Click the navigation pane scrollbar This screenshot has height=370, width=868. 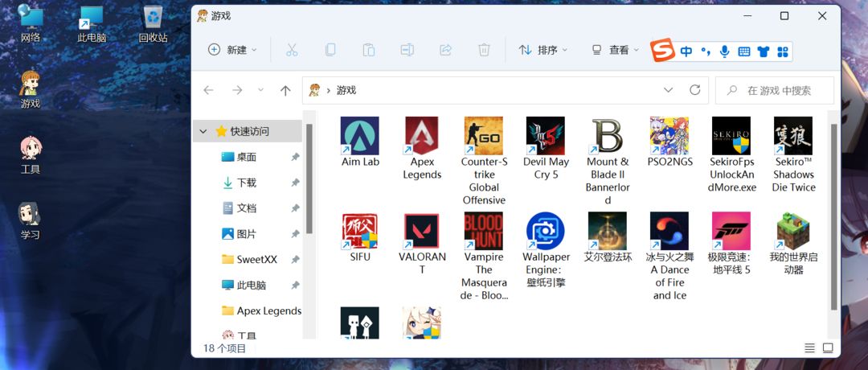pyautogui.click(x=309, y=179)
